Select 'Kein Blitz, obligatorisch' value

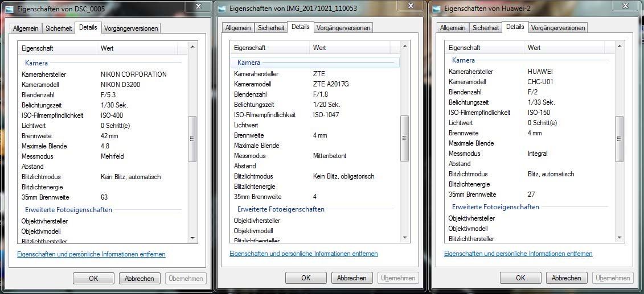(343, 176)
